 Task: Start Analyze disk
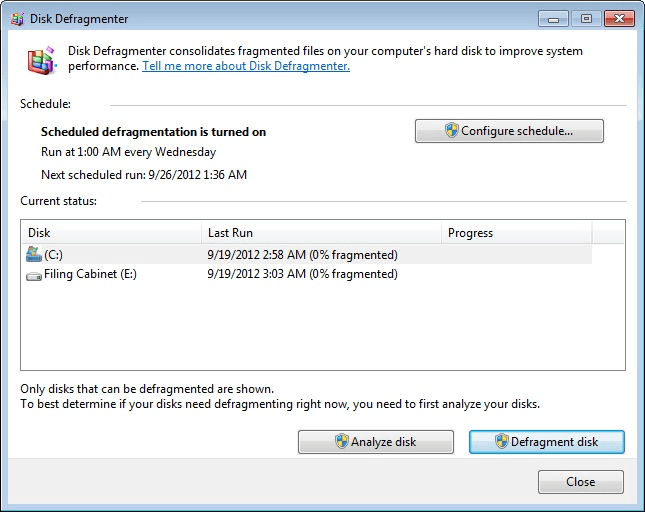click(x=376, y=442)
